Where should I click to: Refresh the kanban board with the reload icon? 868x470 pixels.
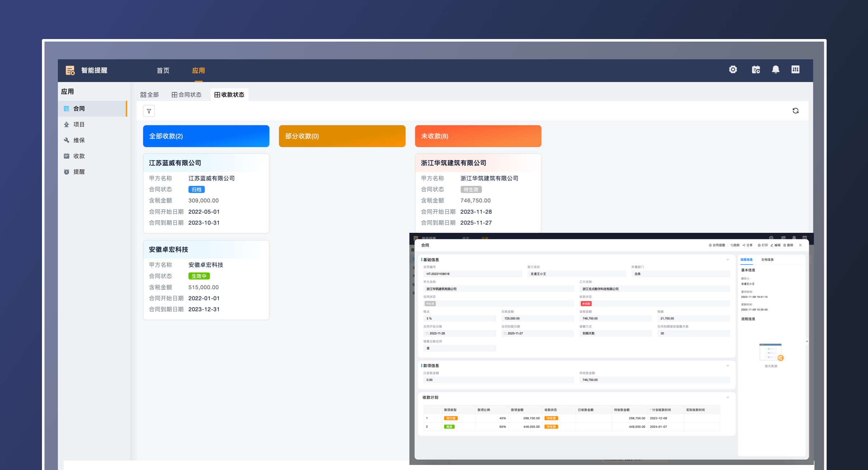point(795,111)
